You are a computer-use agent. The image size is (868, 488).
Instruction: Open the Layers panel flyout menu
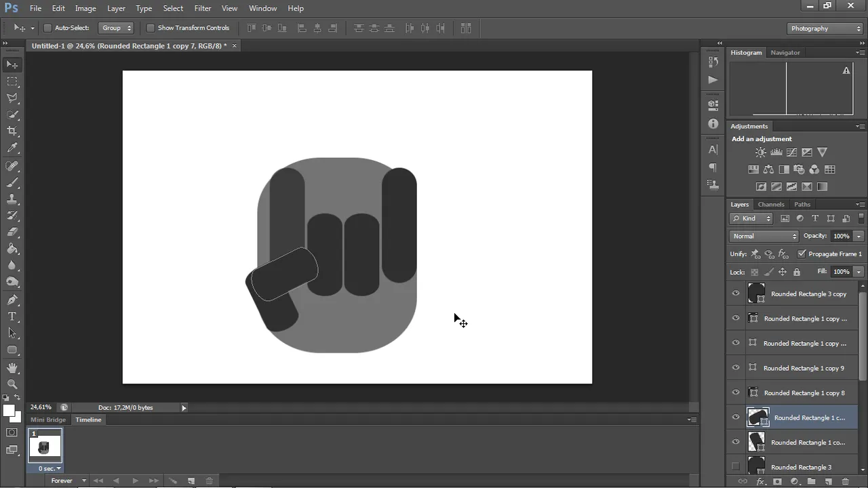coord(860,204)
